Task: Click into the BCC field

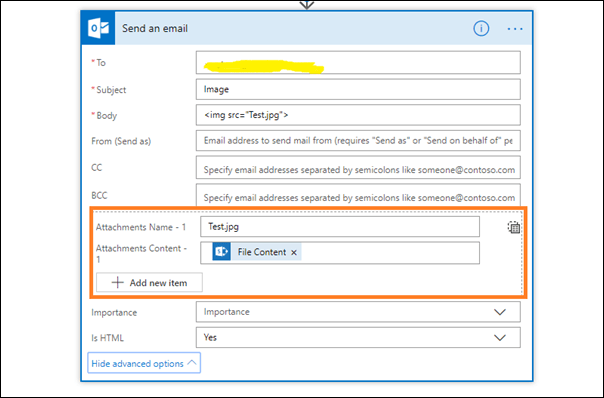Action: tap(358, 195)
